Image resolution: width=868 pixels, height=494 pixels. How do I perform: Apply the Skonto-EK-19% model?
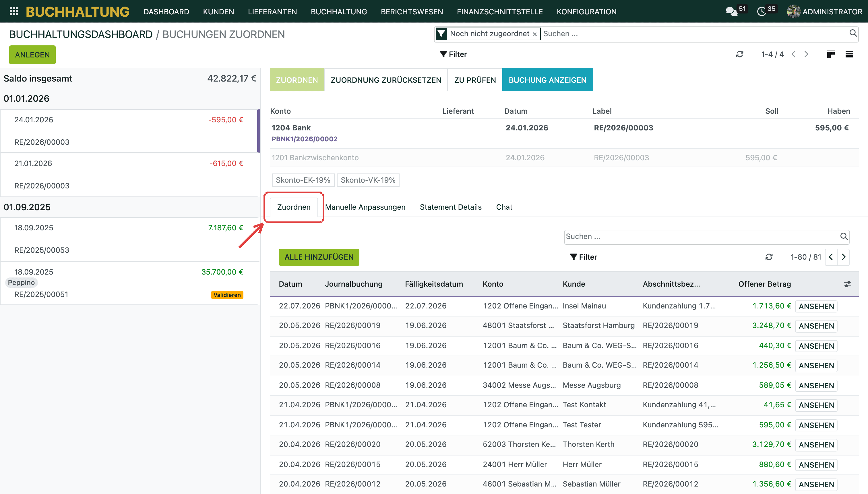pyautogui.click(x=303, y=180)
